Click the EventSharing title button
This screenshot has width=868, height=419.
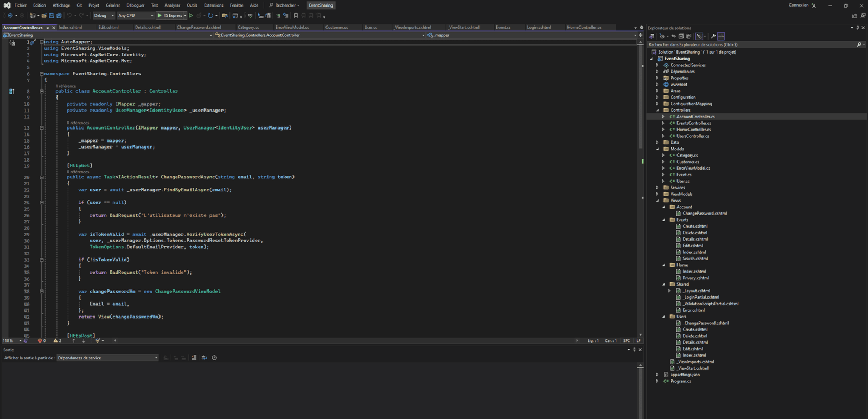321,5
